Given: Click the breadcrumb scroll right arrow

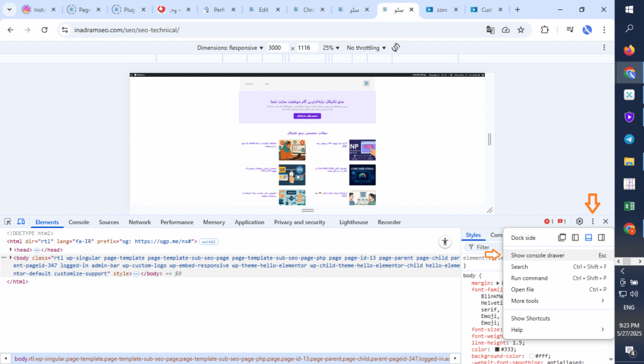Looking at the screenshot, I should pos(455,359).
